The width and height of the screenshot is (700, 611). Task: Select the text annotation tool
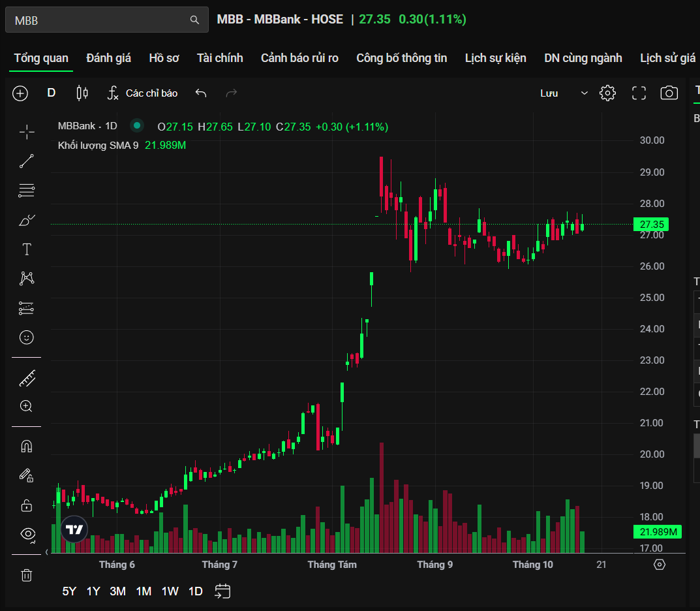(27, 249)
